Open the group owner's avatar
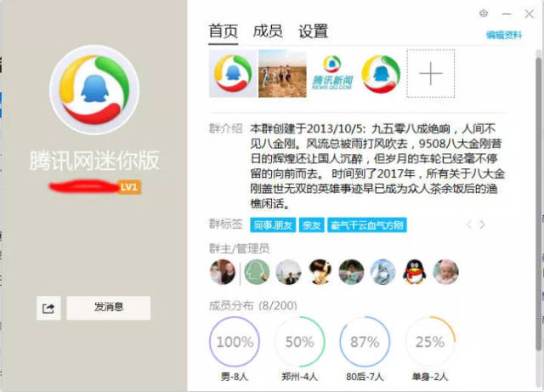The width and height of the screenshot is (544, 392). click(223, 272)
